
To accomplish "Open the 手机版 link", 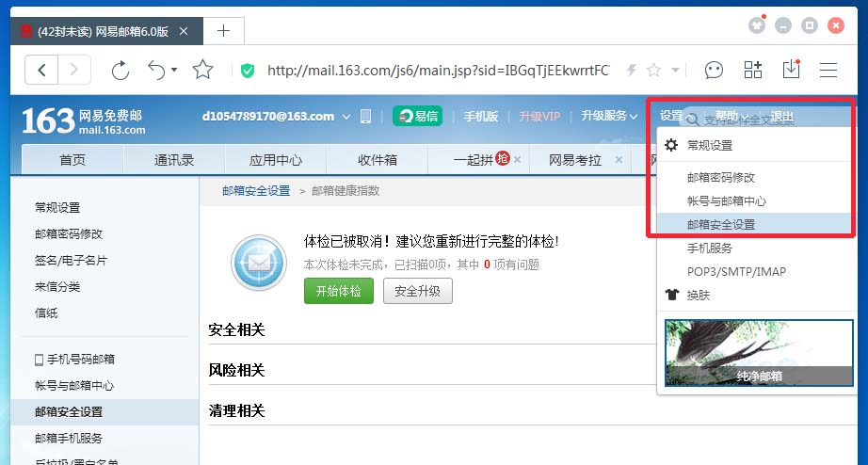I will (x=480, y=117).
